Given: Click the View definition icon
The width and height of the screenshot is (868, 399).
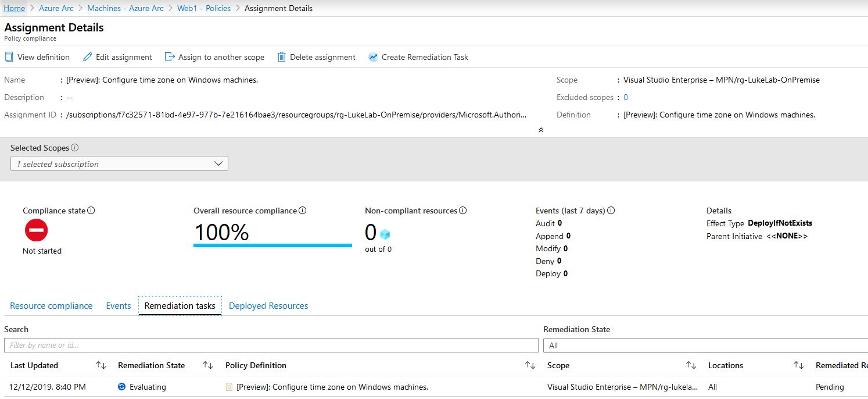Looking at the screenshot, I should pyautogui.click(x=9, y=57).
